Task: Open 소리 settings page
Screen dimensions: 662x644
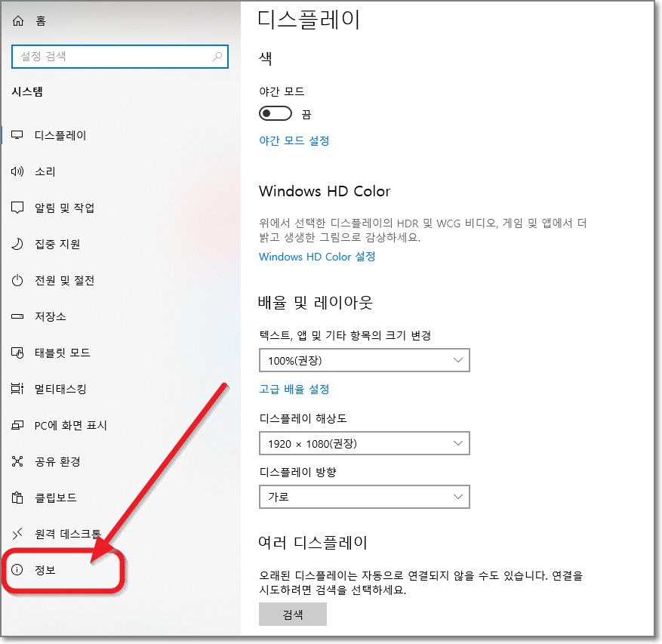Action: (45, 171)
